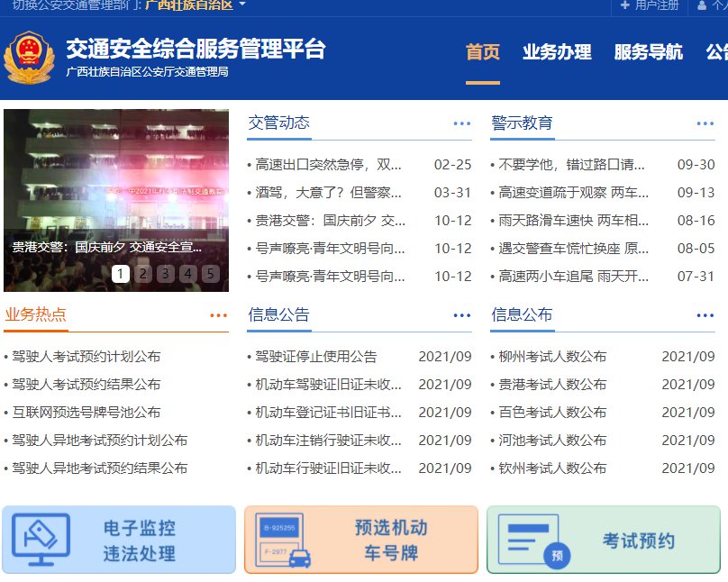Image resolution: width=728 pixels, height=582 pixels.
Task: Open 钦州考试人数公布
Action: click(552, 468)
